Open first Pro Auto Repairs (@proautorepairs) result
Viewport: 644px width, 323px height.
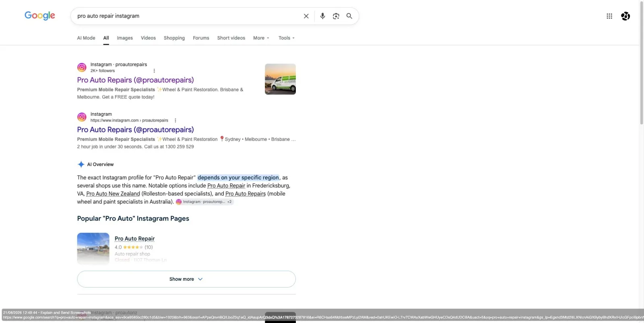(x=135, y=80)
